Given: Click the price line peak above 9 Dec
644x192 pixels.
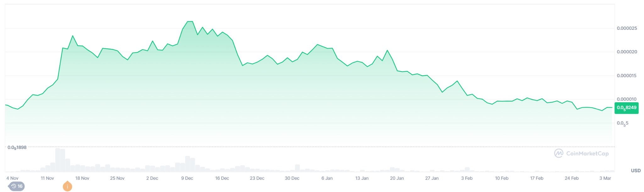Looking at the screenshot, I should pyautogui.click(x=190, y=22).
